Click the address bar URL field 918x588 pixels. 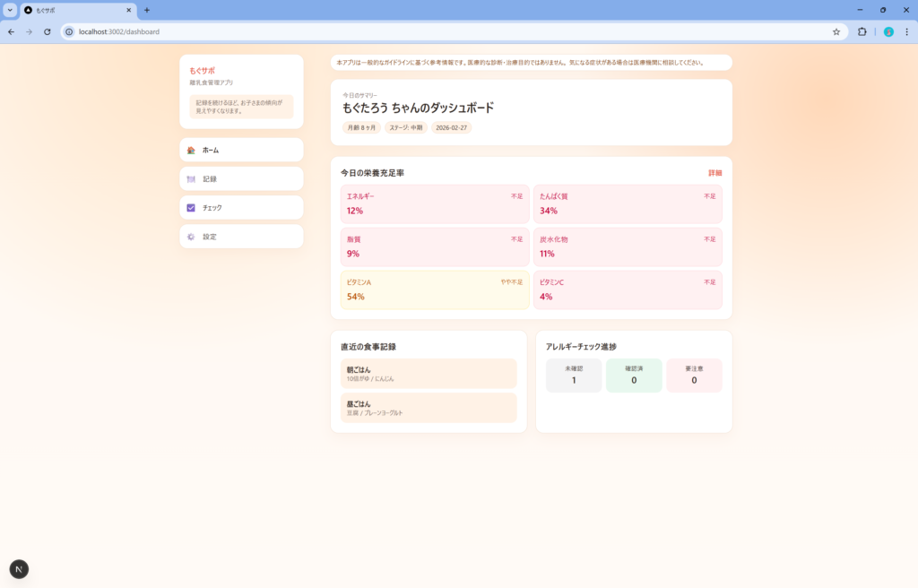[448, 31]
